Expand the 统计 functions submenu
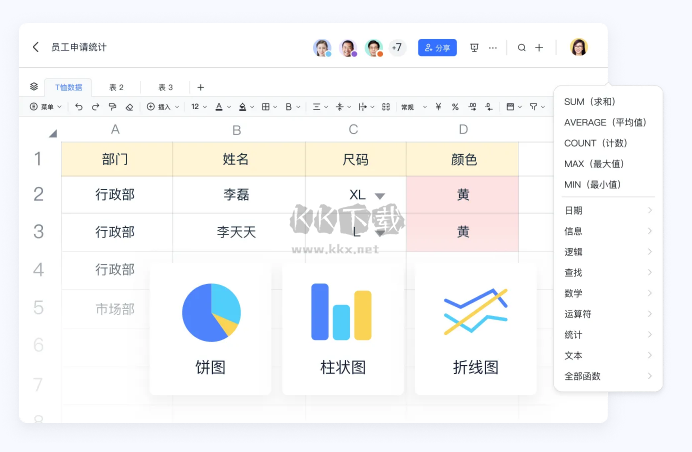 pos(608,335)
